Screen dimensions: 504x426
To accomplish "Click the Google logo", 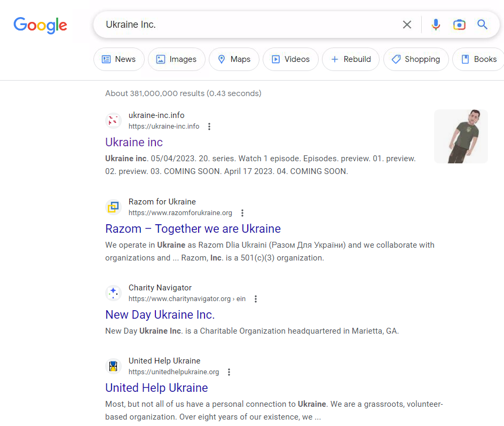I will coord(40,25).
